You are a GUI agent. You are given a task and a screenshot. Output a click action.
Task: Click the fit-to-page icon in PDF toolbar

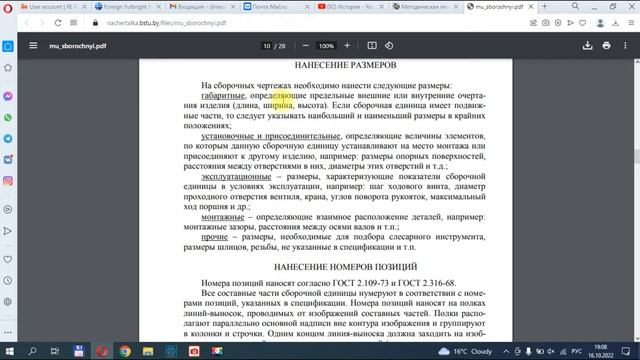(372, 46)
